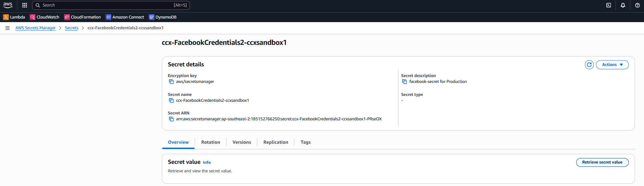Open the Actions dropdown

[x=612, y=65]
